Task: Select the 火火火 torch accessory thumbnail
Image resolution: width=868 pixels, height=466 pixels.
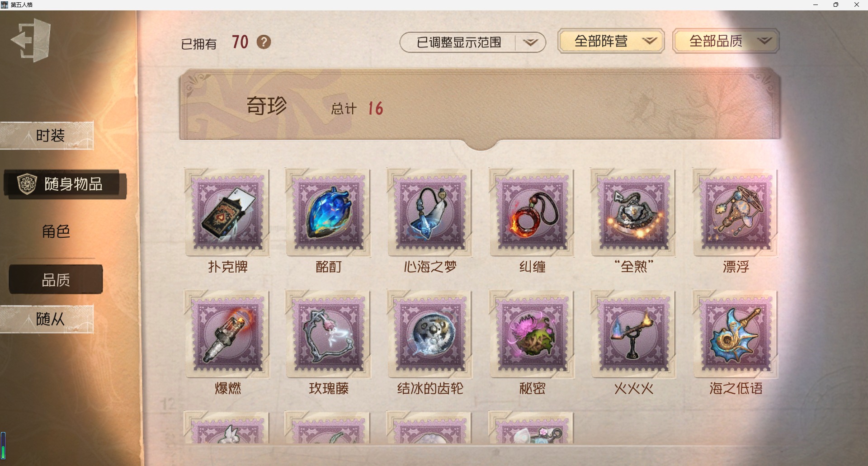Action: [633, 334]
